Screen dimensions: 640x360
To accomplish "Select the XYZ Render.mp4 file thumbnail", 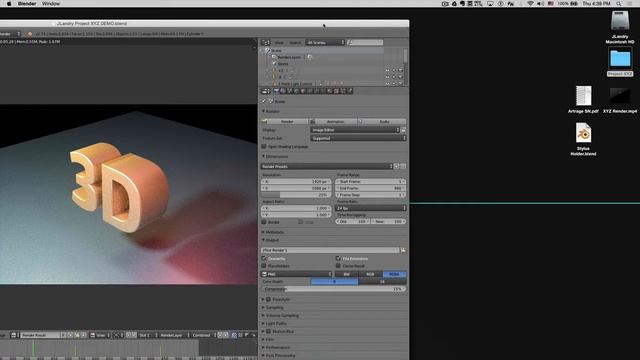I will [620, 96].
